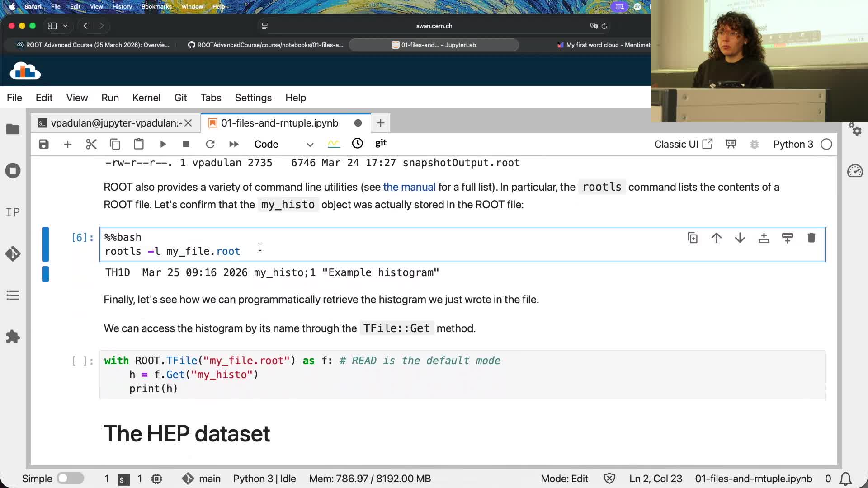Delete cell [6] with trash icon
Image resolution: width=868 pixels, height=488 pixels.
[811, 238]
